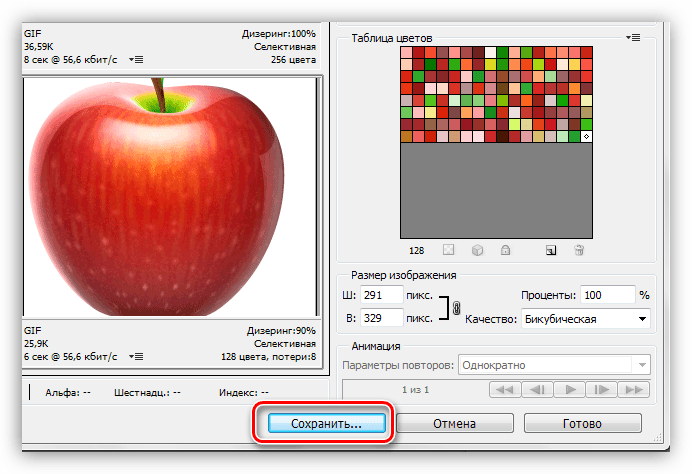
Task: Open optimize menu beside 8 сек preview info
Action: 136,60
